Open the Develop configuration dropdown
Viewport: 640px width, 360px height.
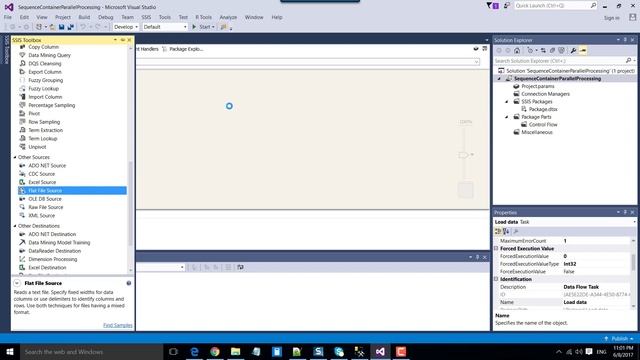(126, 27)
